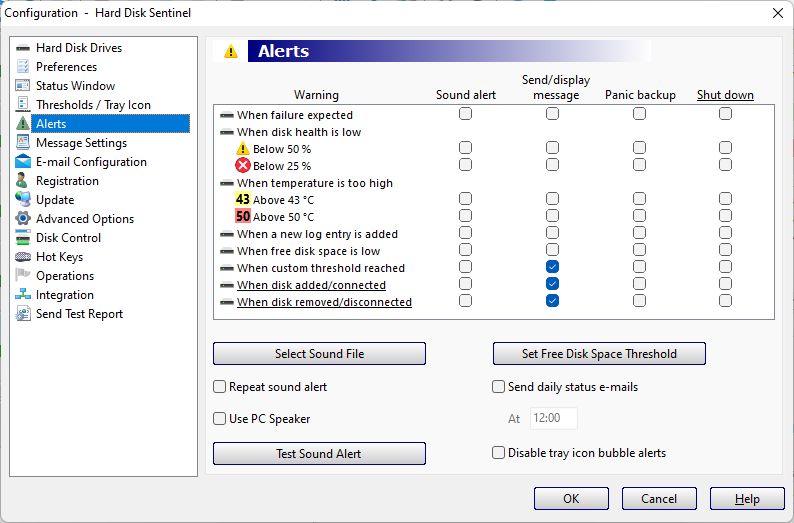The height and width of the screenshot is (523, 794).
Task: Enable Sound alert for Above 43 °C
Action: pyautogui.click(x=465, y=198)
